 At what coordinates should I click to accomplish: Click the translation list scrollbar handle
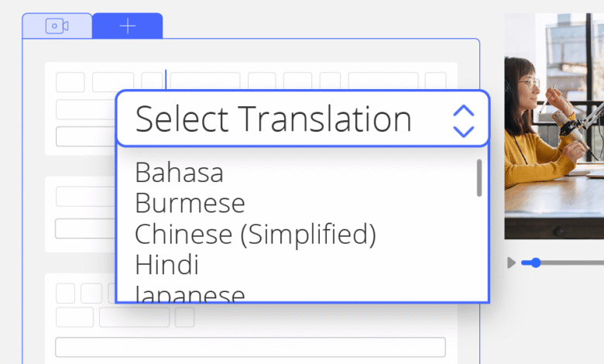tap(479, 178)
